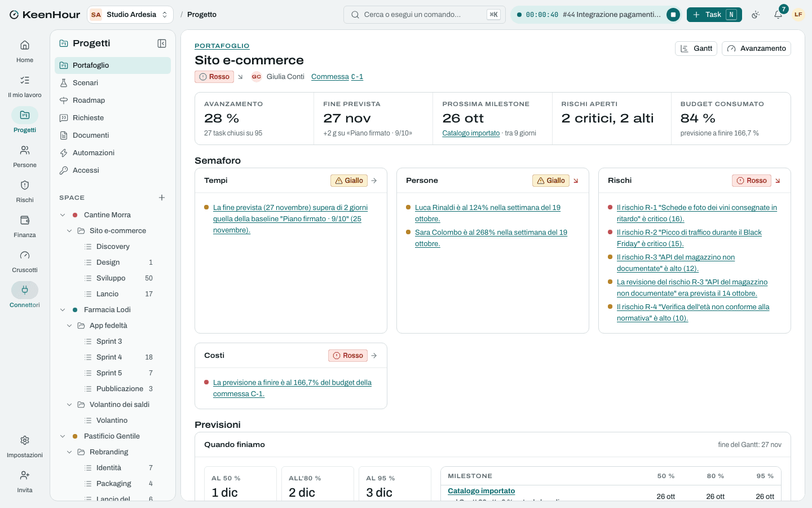Add a new space with plus icon
812x508 pixels.
(x=162, y=198)
